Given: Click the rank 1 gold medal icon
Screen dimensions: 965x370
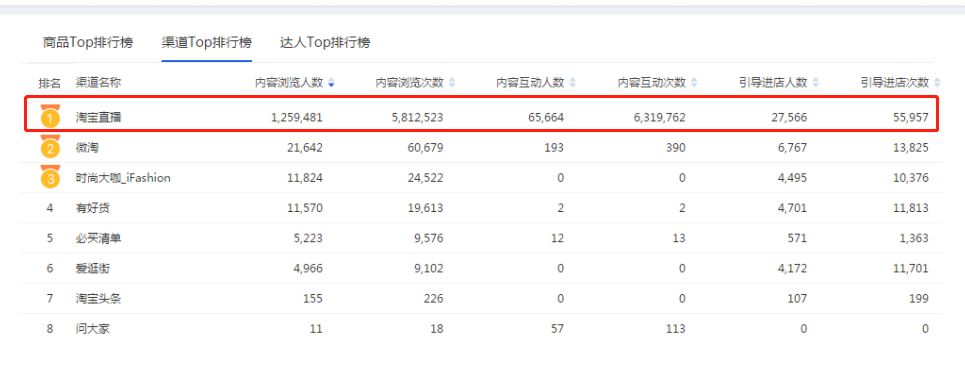Looking at the screenshot, I should click(x=50, y=116).
